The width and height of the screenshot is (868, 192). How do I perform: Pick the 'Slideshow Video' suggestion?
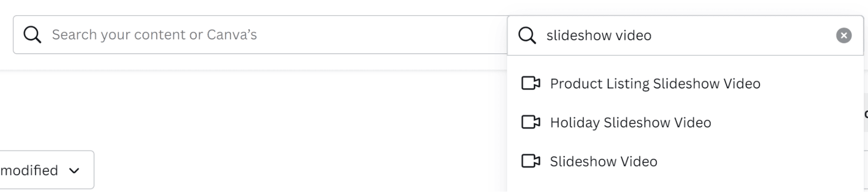(604, 162)
